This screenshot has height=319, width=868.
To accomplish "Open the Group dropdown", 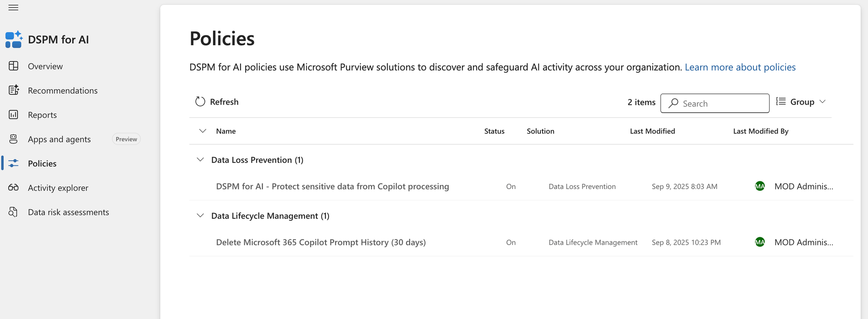I will (x=801, y=102).
